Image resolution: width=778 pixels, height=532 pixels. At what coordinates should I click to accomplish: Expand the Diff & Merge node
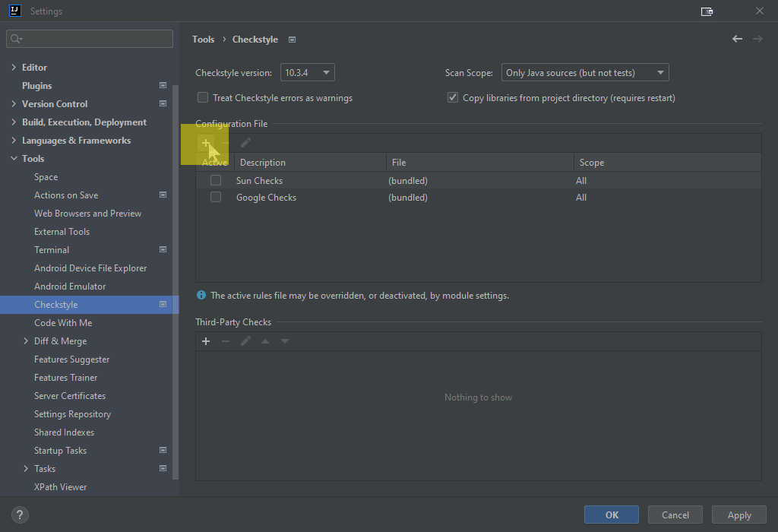(x=26, y=341)
